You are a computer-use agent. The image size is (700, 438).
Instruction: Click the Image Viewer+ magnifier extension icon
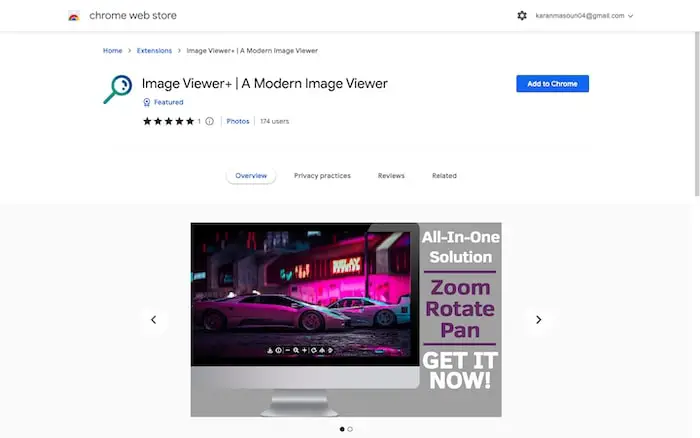click(x=118, y=89)
